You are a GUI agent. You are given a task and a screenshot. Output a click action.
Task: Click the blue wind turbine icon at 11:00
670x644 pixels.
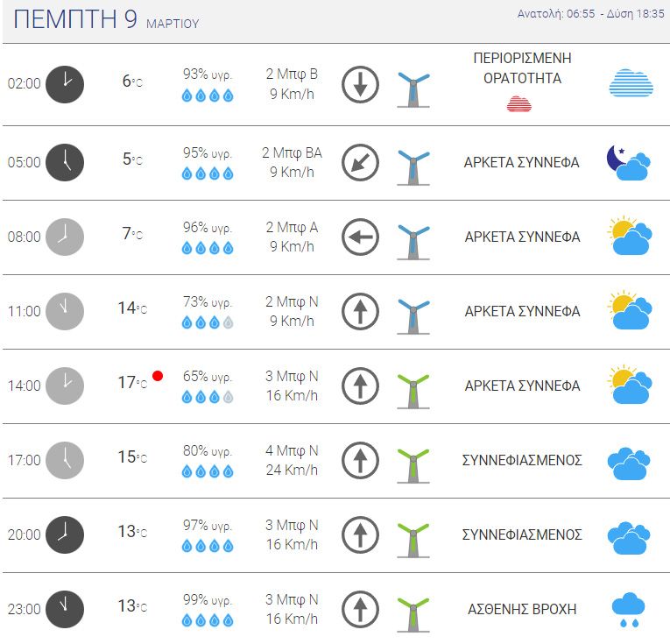(x=413, y=316)
